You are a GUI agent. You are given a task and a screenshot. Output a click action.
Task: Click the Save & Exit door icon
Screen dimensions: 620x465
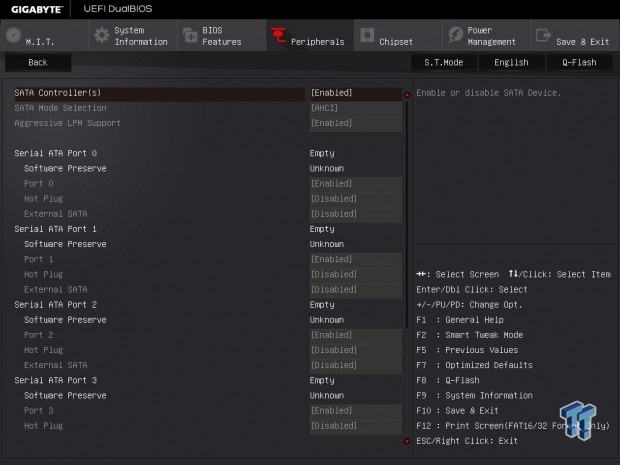[x=543, y=35]
